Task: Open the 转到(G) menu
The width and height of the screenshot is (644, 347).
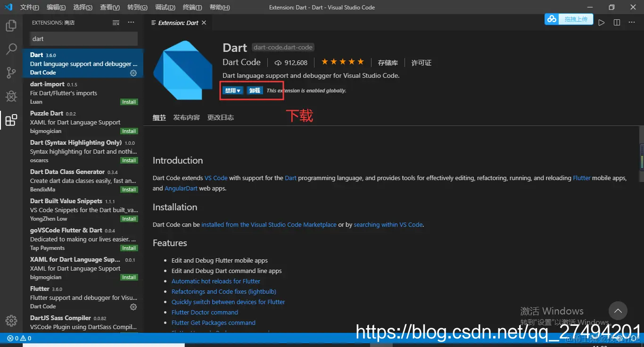Action: (x=137, y=7)
